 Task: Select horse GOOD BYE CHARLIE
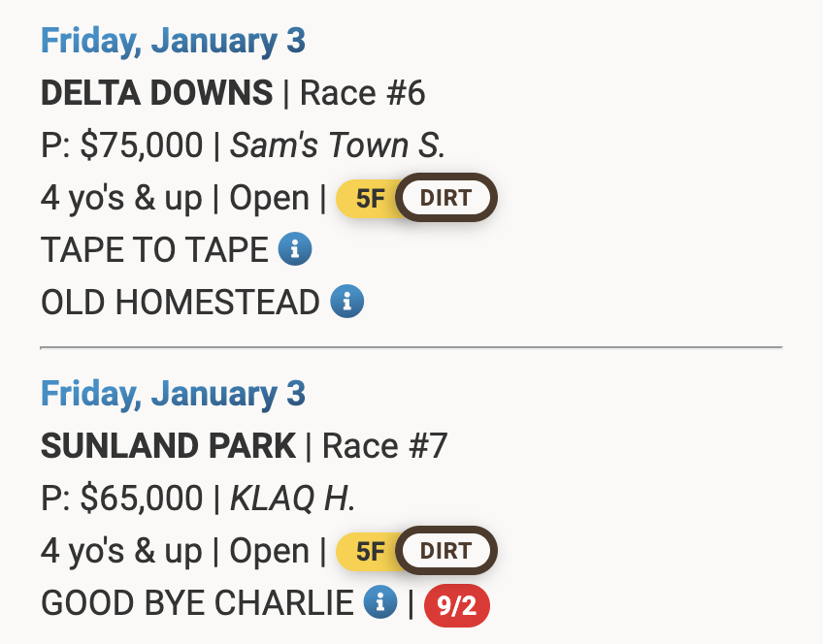tap(197, 603)
